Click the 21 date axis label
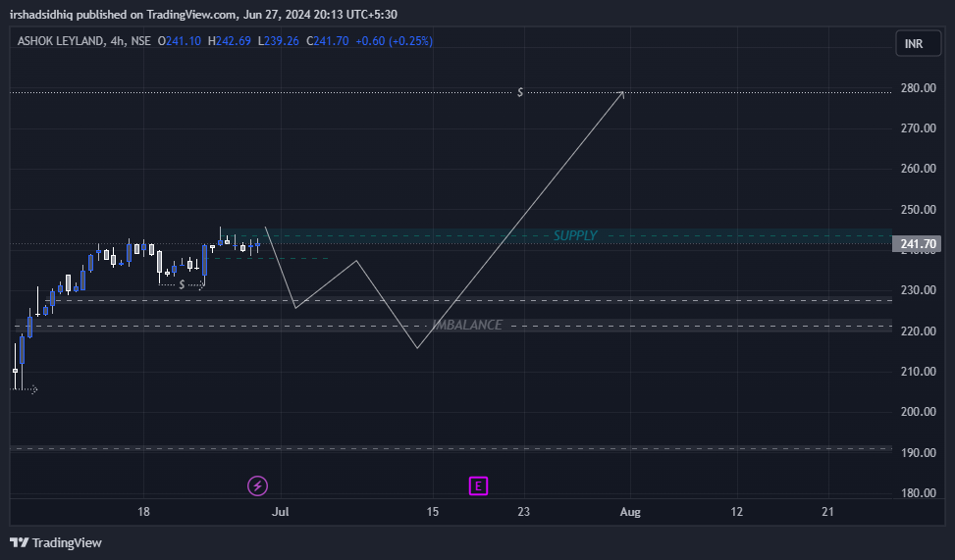The width and height of the screenshot is (955, 560). (x=827, y=512)
